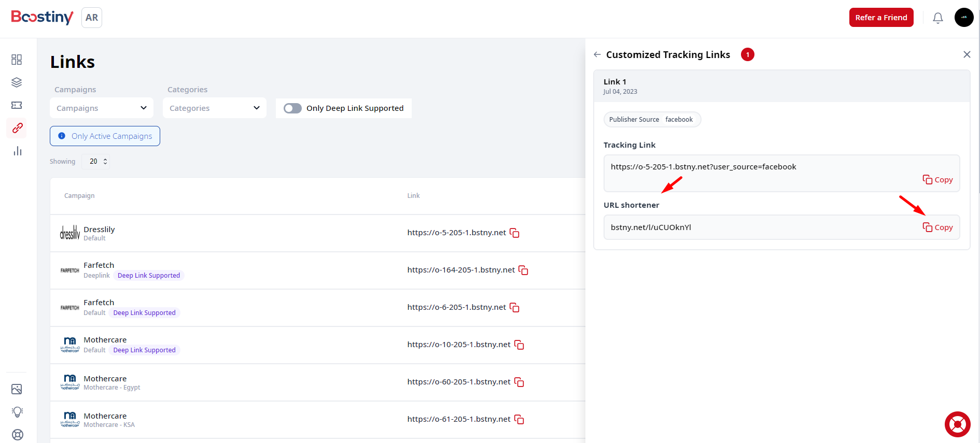The height and width of the screenshot is (443, 980).
Task: Click the Mothercare - KSA campaign row label
Action: pos(109,425)
